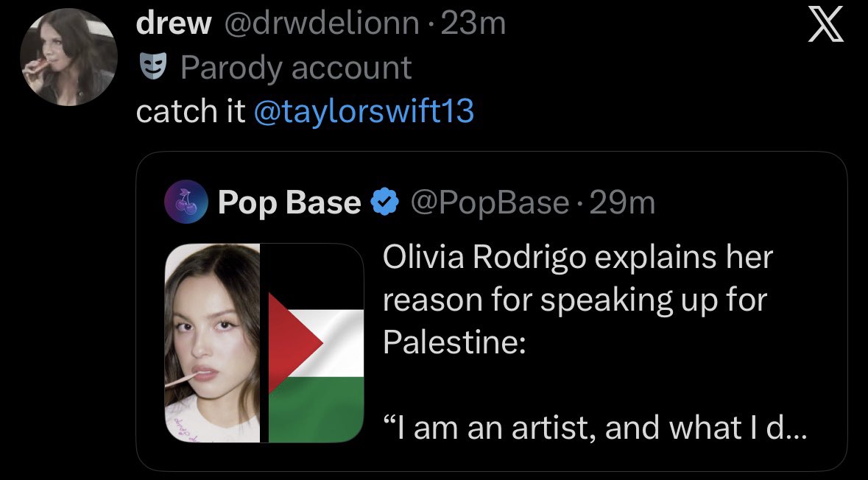Open Pop Base cherry avatar
The width and height of the screenshot is (868, 480).
coord(186,202)
